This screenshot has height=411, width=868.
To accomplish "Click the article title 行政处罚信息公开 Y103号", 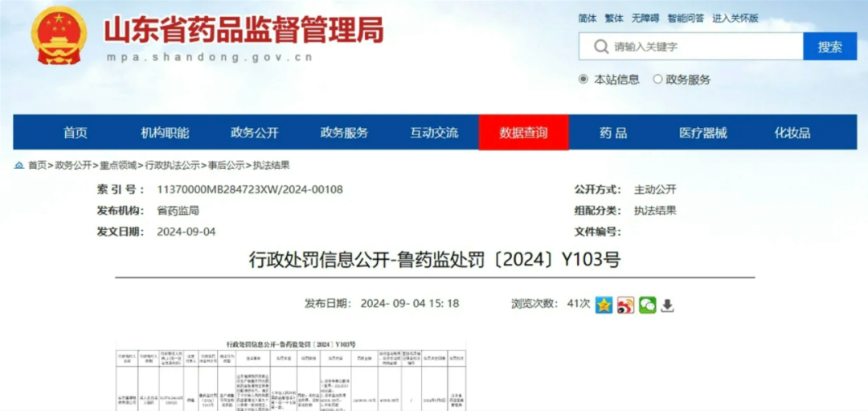I will point(435,259).
